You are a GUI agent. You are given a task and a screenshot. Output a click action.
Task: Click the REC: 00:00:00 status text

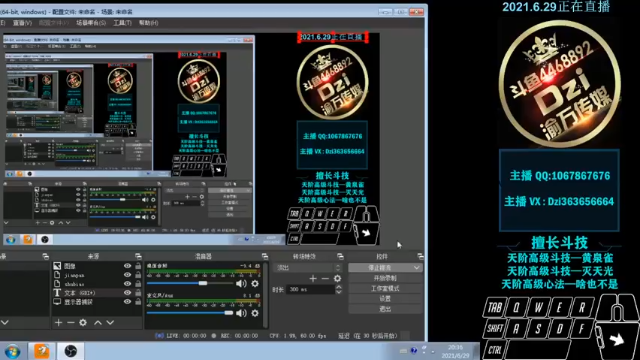tap(240, 336)
